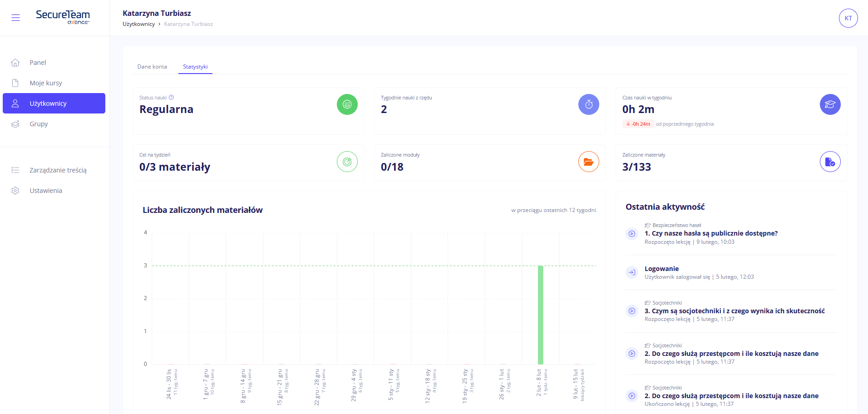868x414 pixels.
Task: Open Grupy in the sidebar
Action: click(x=39, y=124)
